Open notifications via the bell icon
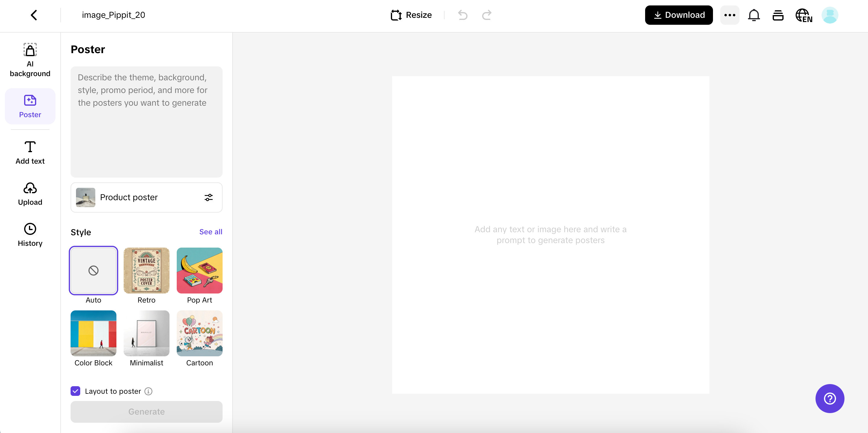 click(754, 15)
